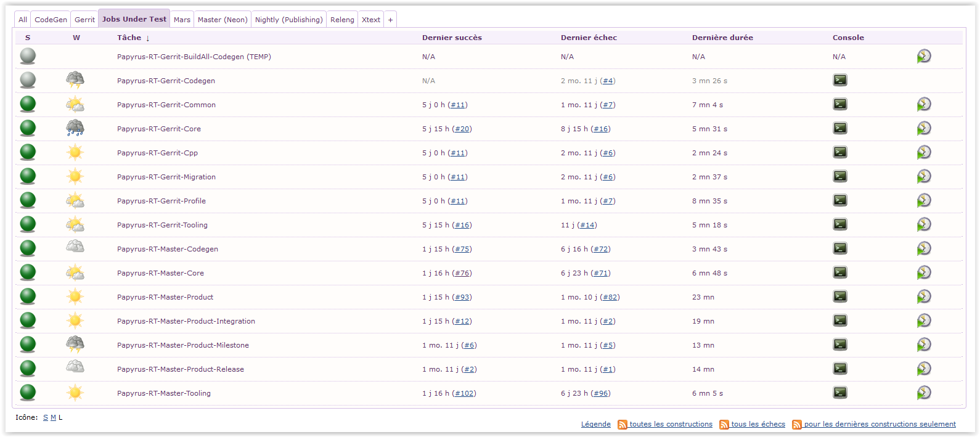
Task: Sort the table by S status column
Action: point(28,38)
